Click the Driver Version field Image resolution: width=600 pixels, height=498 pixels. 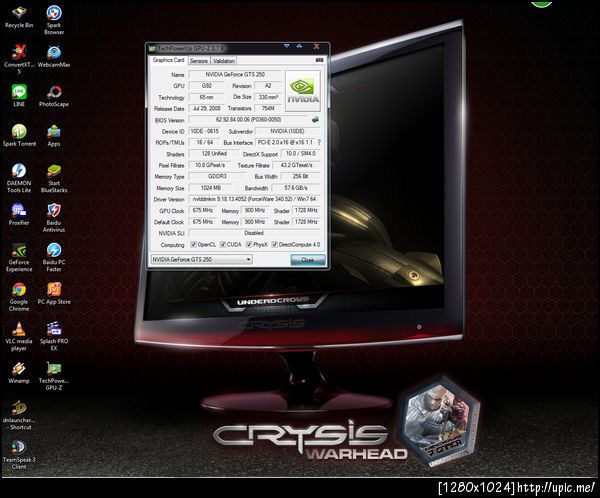tap(254, 199)
